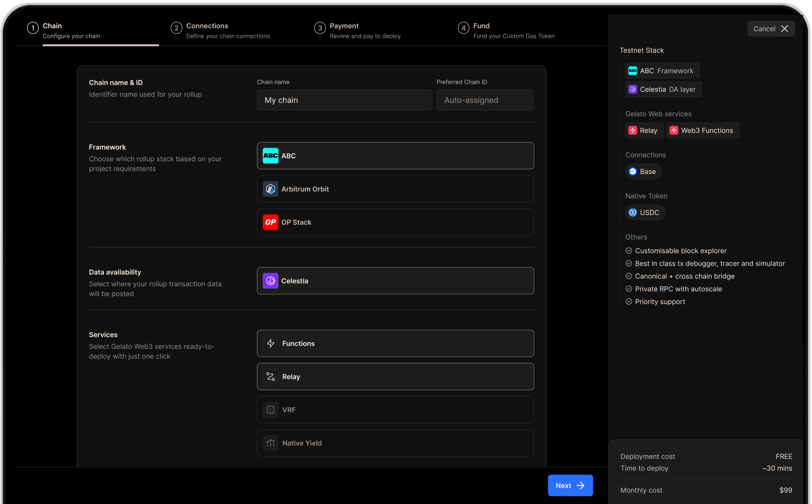Click the Native Yield bank icon
This screenshot has width=812, height=504.
pyautogui.click(x=270, y=443)
